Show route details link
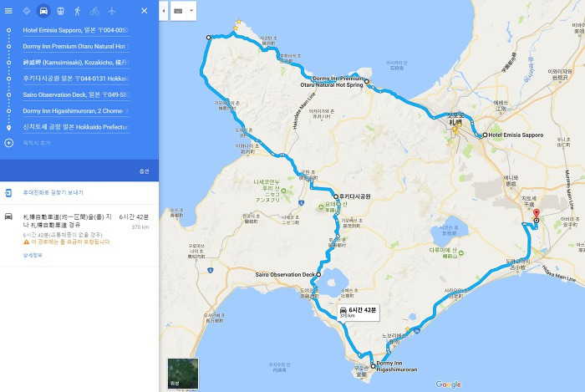Screen dimensions: 585x392 [33, 255]
